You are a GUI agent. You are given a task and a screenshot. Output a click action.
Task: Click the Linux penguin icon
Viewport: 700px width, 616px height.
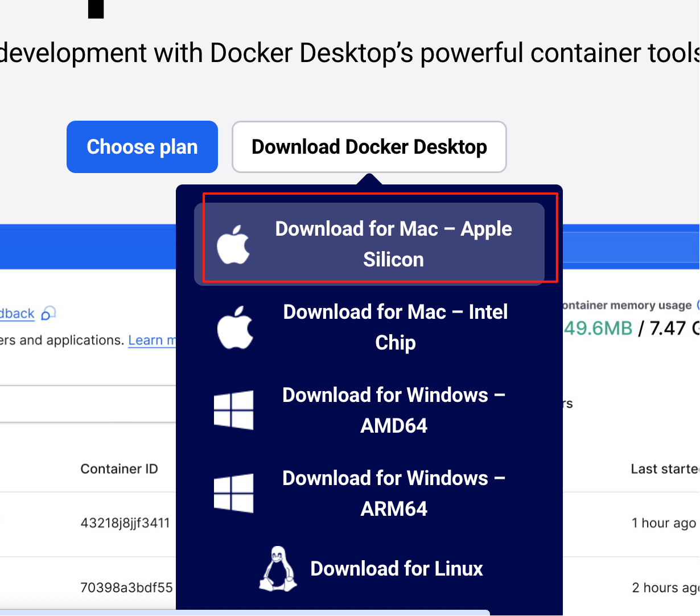tap(278, 569)
